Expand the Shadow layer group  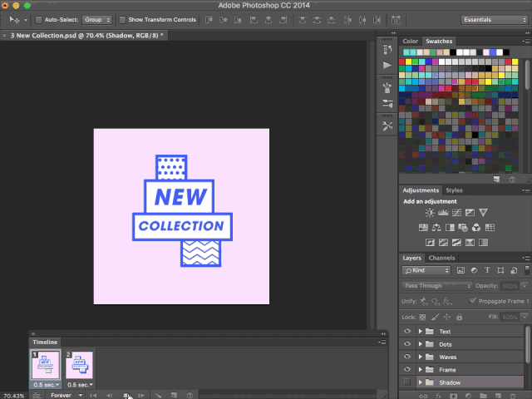[x=421, y=382]
